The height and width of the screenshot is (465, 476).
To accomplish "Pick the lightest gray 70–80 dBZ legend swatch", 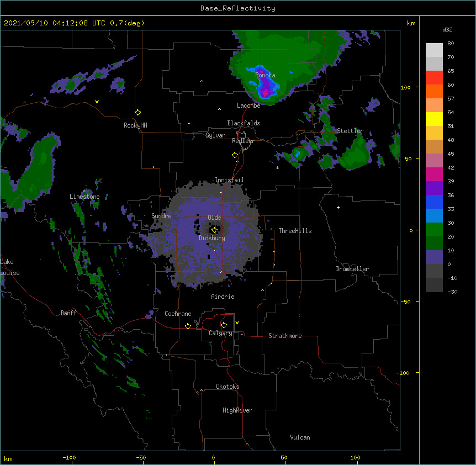I will point(434,50).
